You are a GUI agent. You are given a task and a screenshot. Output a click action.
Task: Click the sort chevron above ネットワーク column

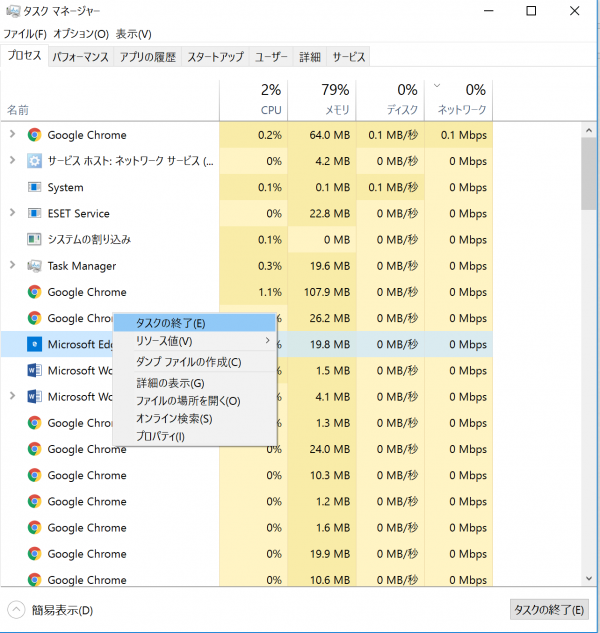(437, 86)
